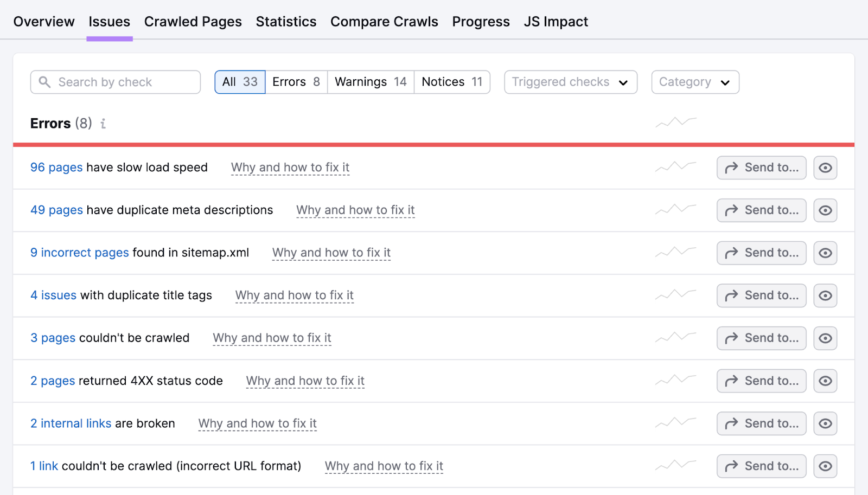Open the sparkline on the 4XX status code row
This screenshot has height=495, width=868.
[675, 381]
